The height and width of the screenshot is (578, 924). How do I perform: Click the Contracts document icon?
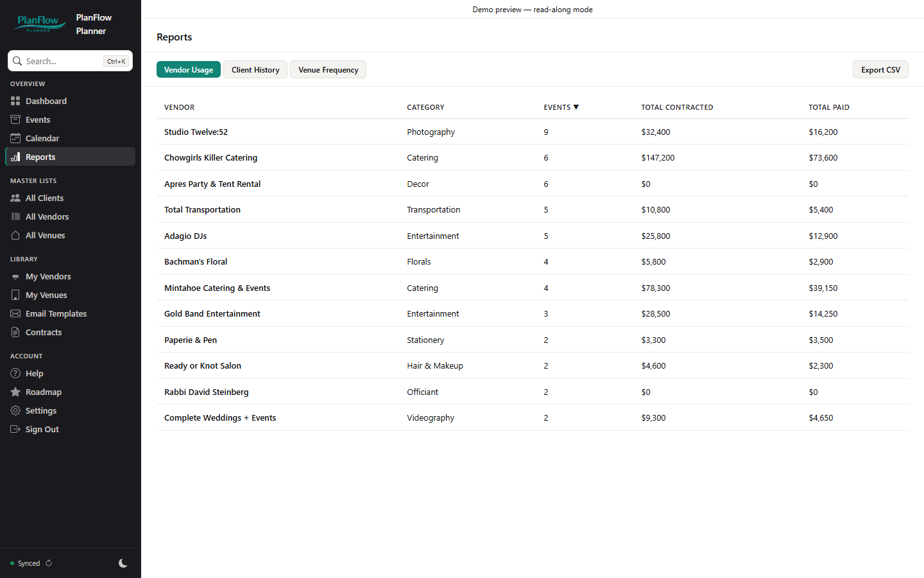click(x=15, y=332)
